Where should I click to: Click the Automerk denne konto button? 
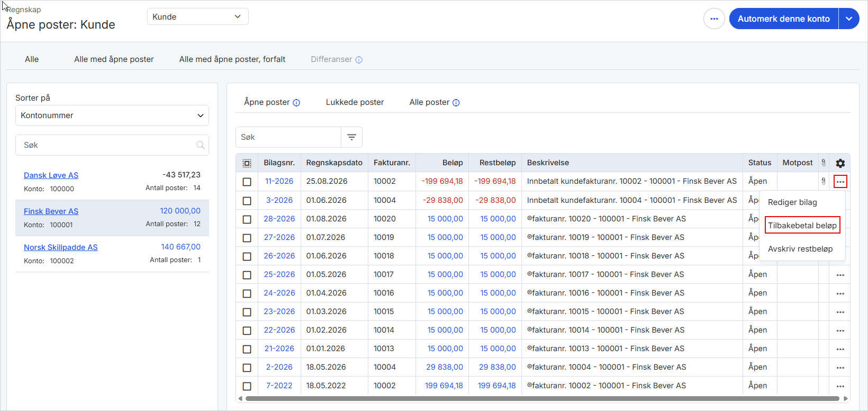click(784, 19)
